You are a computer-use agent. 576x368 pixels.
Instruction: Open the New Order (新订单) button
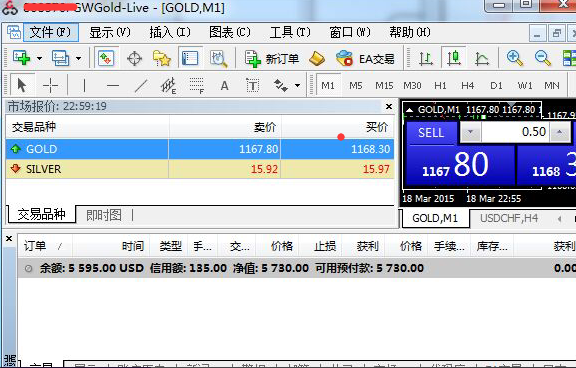(x=271, y=58)
